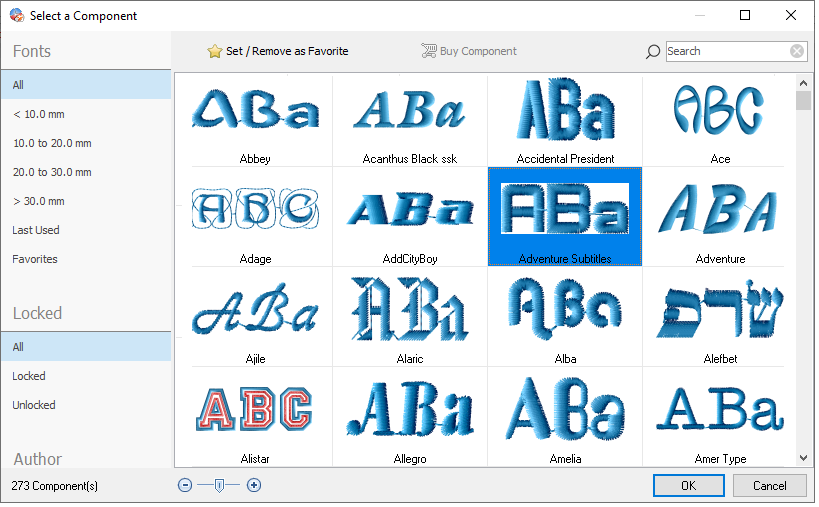
Task: Click in the Search input field
Action: pyautogui.click(x=725, y=51)
